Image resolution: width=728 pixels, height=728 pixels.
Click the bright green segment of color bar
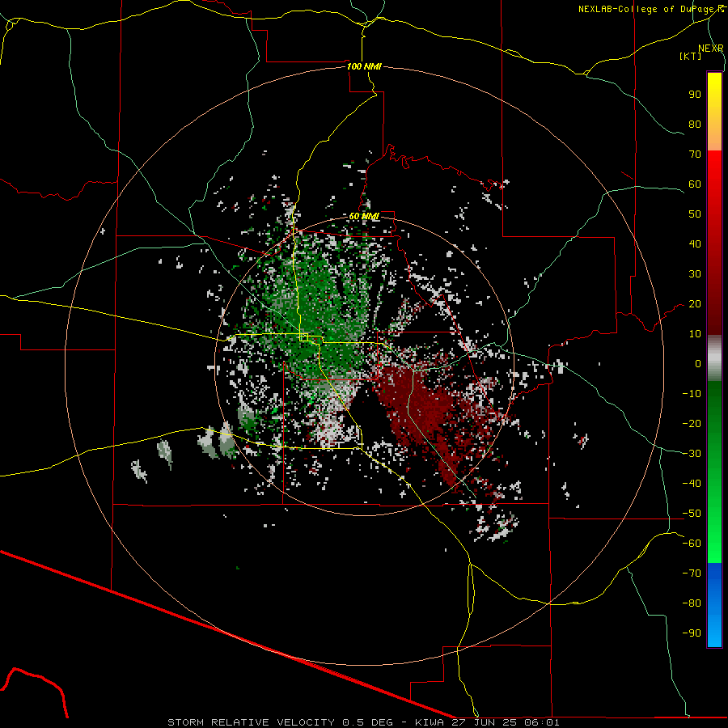pyautogui.click(x=714, y=472)
